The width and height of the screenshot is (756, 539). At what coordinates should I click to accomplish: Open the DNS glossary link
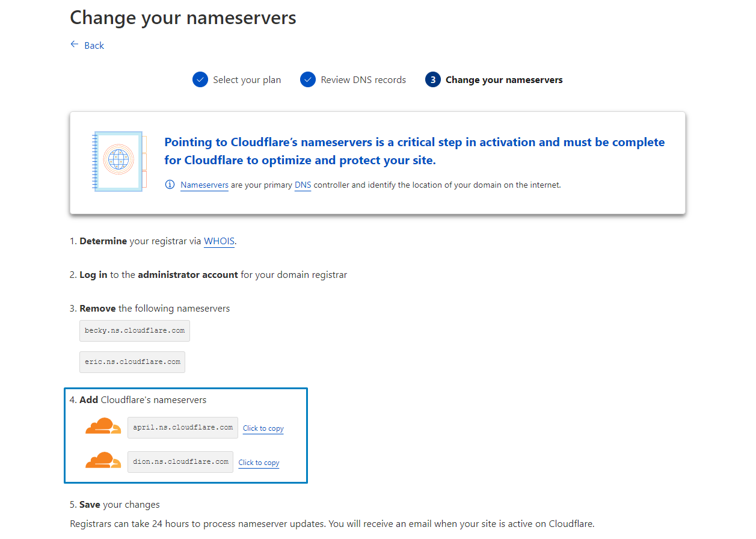click(303, 185)
